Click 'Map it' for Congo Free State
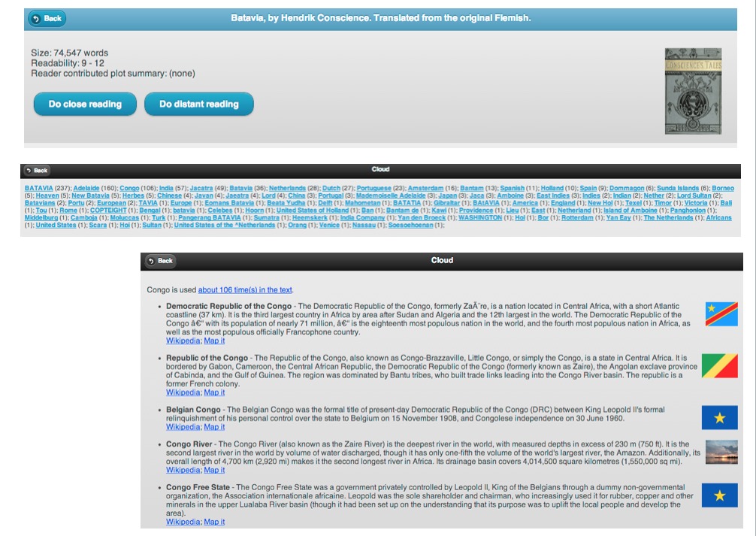 pyautogui.click(x=214, y=522)
